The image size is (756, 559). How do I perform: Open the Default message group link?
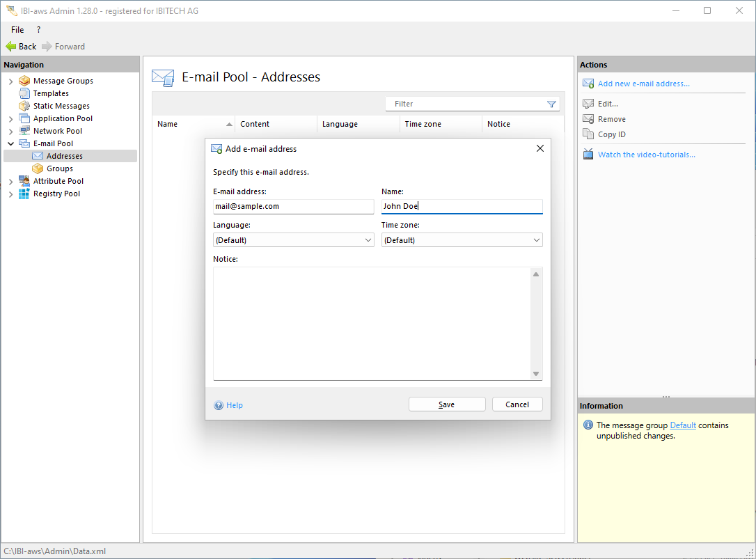682,425
